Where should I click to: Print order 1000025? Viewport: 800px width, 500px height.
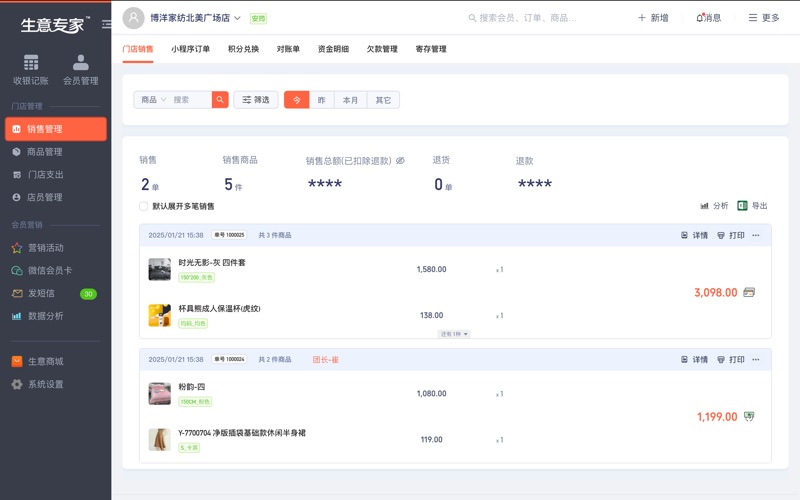click(731, 235)
